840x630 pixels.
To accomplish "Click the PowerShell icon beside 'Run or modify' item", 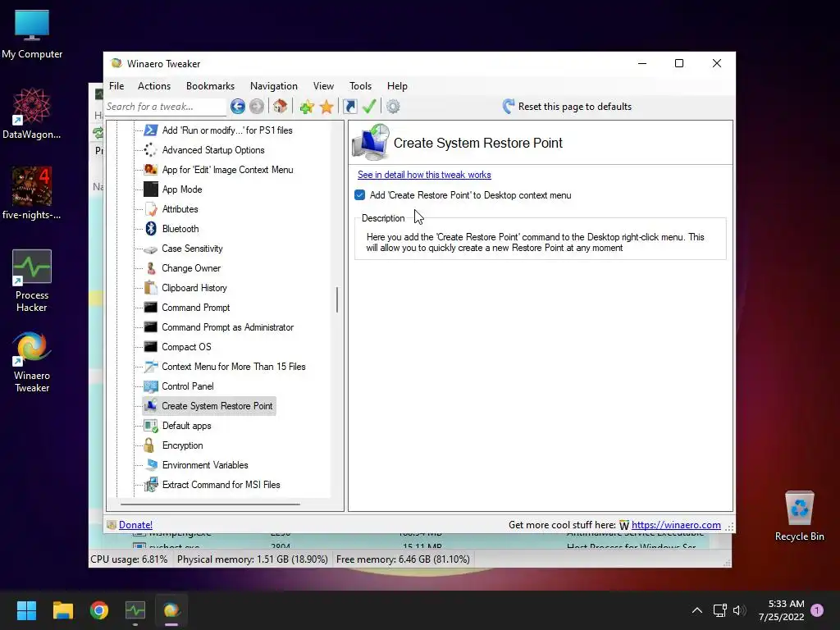I will coord(151,130).
